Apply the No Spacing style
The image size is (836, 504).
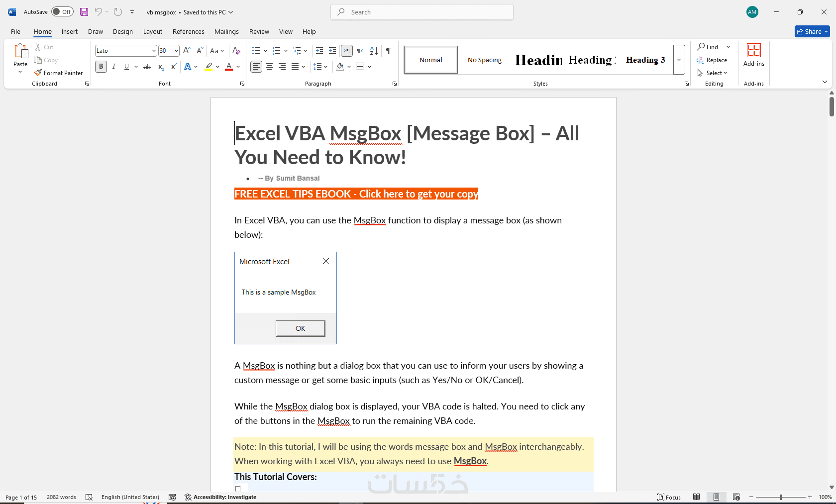(485, 60)
